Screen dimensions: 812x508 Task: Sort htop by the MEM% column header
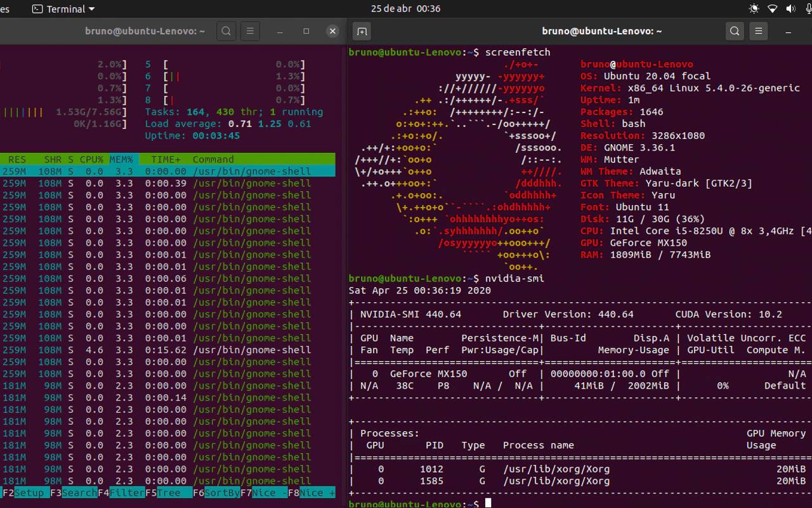point(121,159)
